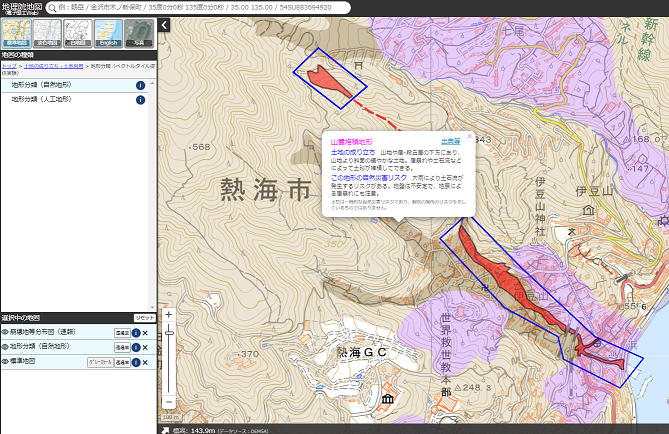This screenshot has height=434, width=669.
Task: Open 透過率 opacity for 崩壊地等分布図 layer
Action: click(122, 332)
